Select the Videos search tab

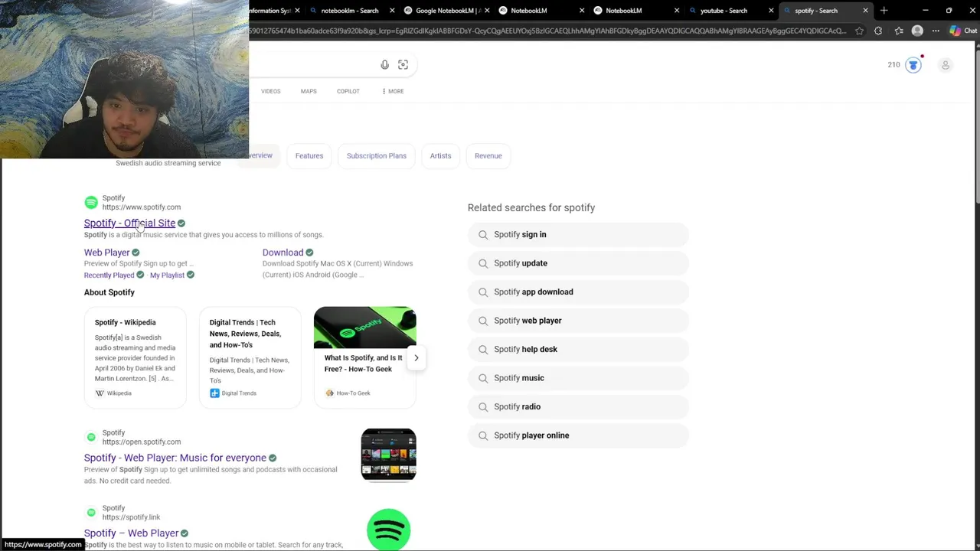(x=270, y=91)
